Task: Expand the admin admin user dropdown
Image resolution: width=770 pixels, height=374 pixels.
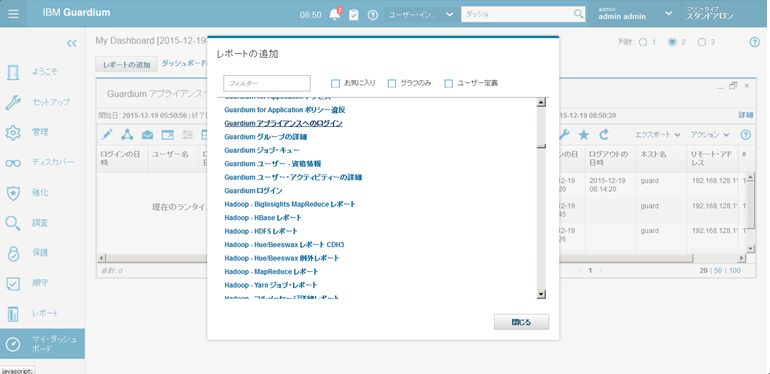Action: (x=667, y=14)
